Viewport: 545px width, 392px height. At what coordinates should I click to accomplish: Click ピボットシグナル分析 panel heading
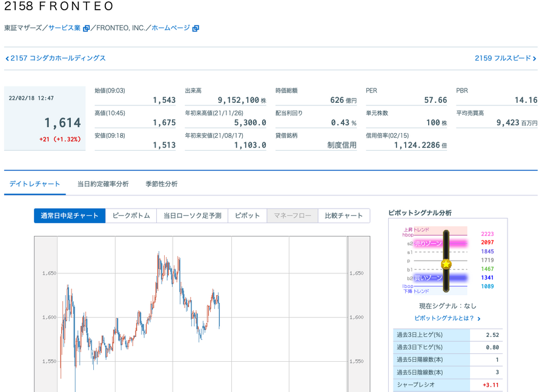pyautogui.click(x=420, y=213)
